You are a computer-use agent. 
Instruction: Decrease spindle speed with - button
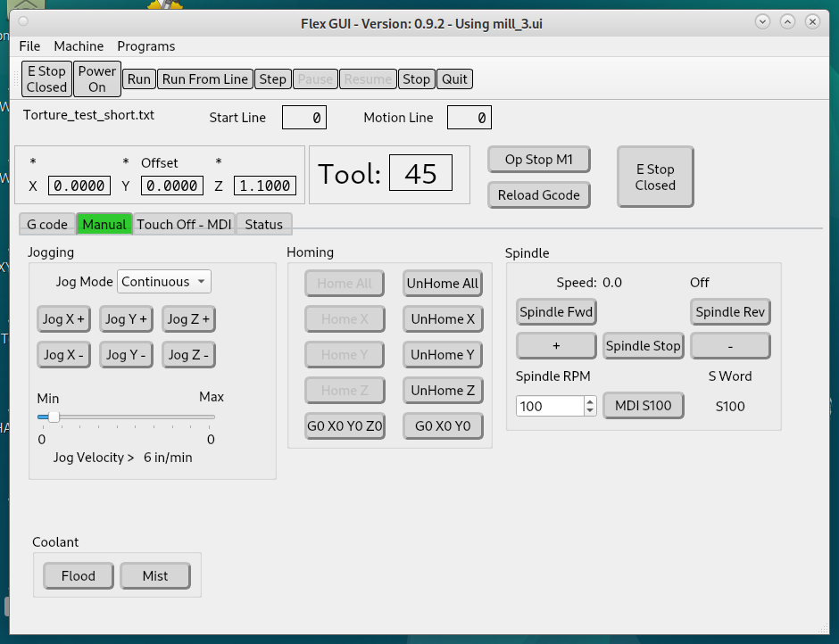click(x=730, y=346)
